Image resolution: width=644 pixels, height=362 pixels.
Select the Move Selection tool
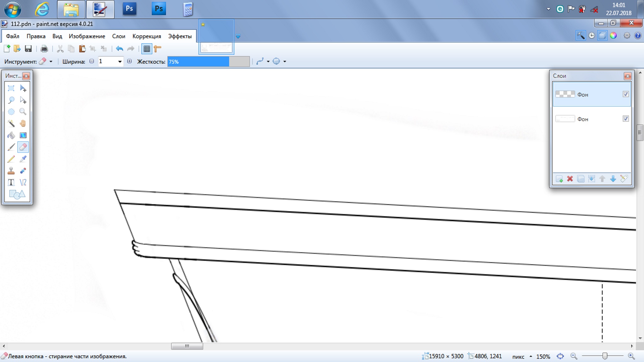(x=23, y=100)
